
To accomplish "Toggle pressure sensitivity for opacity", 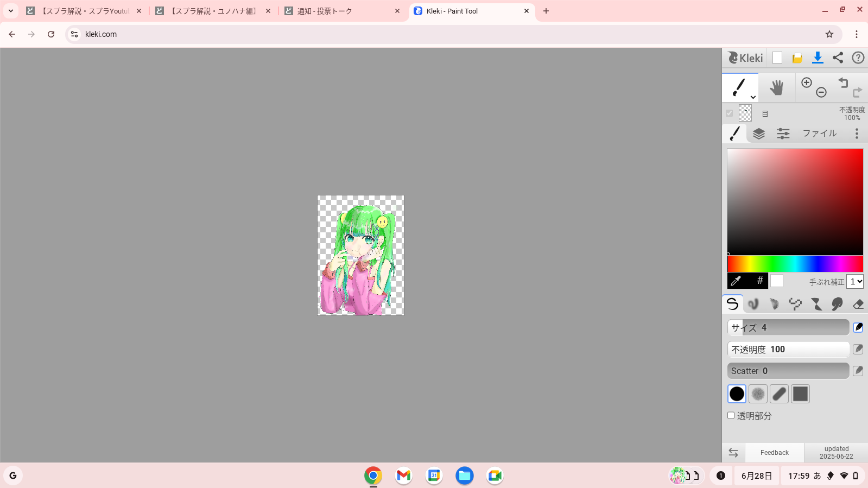I will pos(858,349).
